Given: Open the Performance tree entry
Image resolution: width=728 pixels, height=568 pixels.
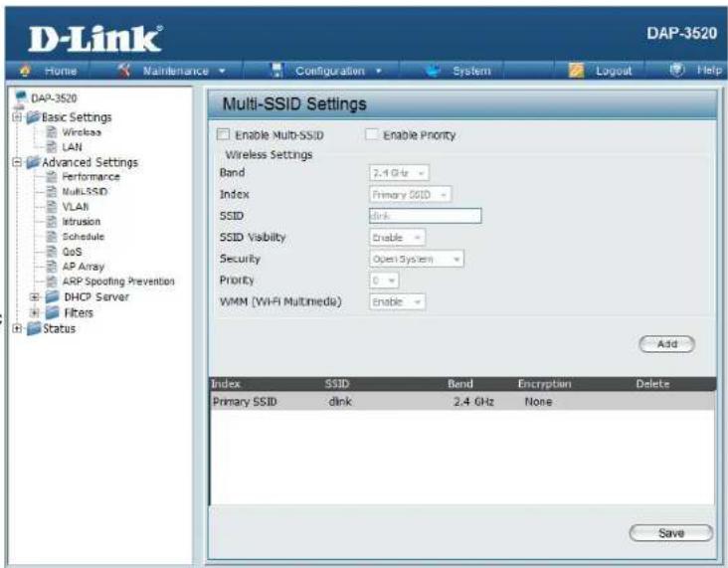Looking at the screenshot, I should pos(91,177).
